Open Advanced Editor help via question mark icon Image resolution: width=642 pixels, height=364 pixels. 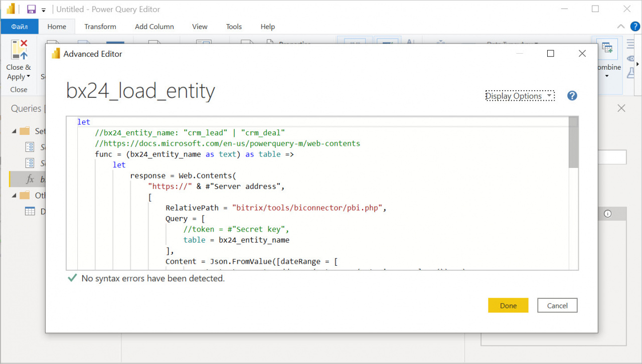[x=572, y=95]
